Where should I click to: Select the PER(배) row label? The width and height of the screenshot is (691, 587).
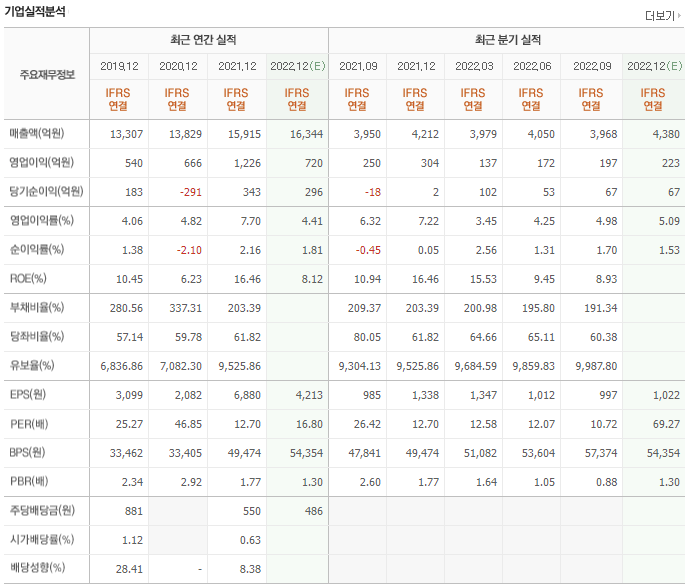coord(29,424)
